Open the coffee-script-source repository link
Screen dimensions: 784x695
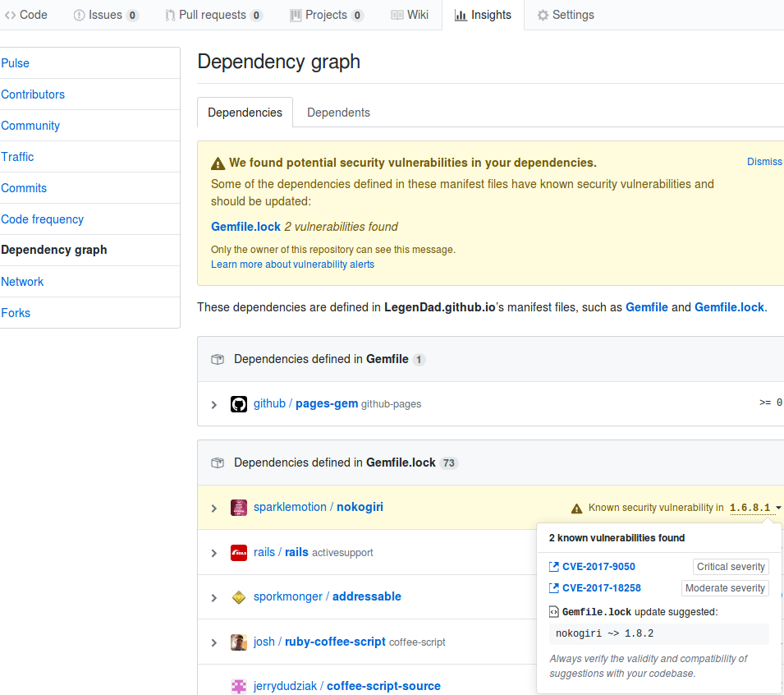click(x=383, y=686)
